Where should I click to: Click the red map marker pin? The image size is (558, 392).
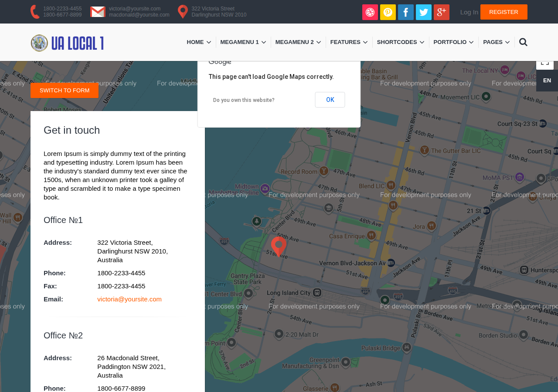click(x=279, y=247)
